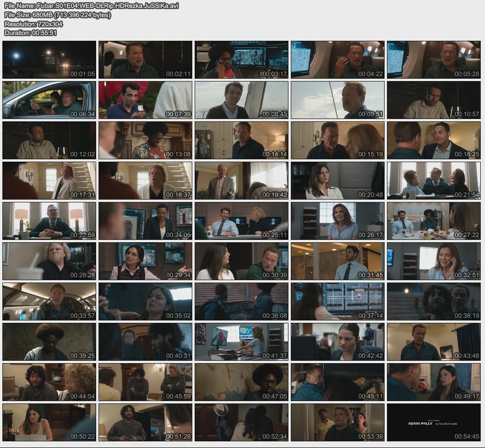This screenshot has height=448, width=485.
Task: Open the thumbnail labeled 00:17:31
Action: [49, 181]
